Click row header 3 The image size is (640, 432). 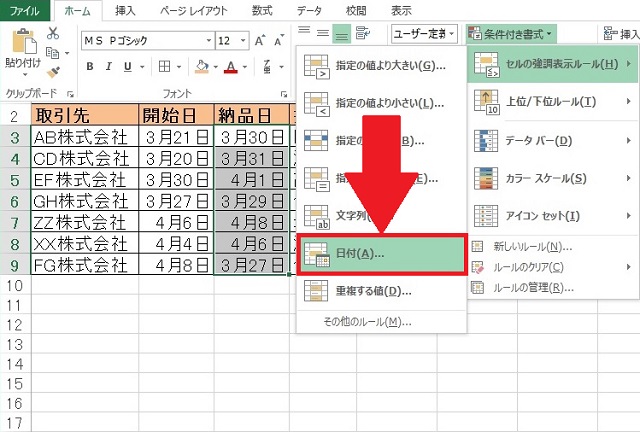click(15, 137)
